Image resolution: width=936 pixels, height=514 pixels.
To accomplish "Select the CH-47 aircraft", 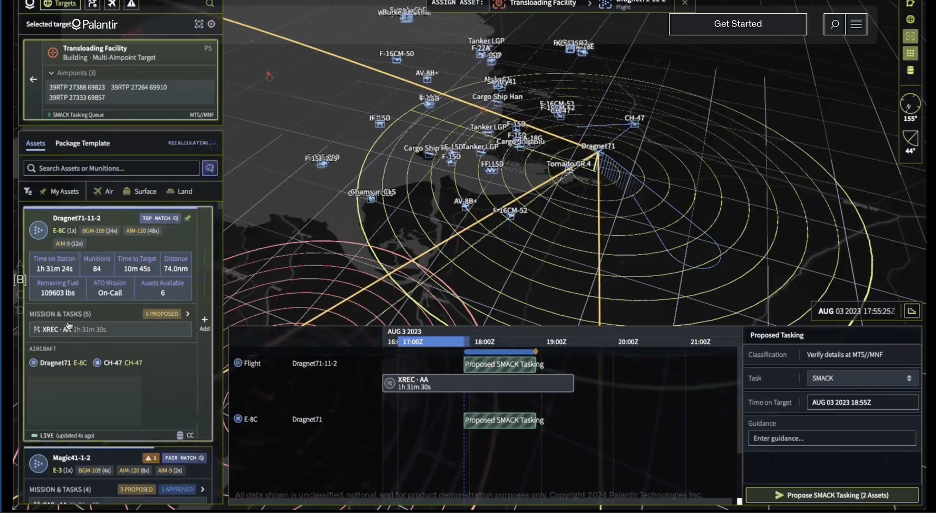I will (118, 363).
